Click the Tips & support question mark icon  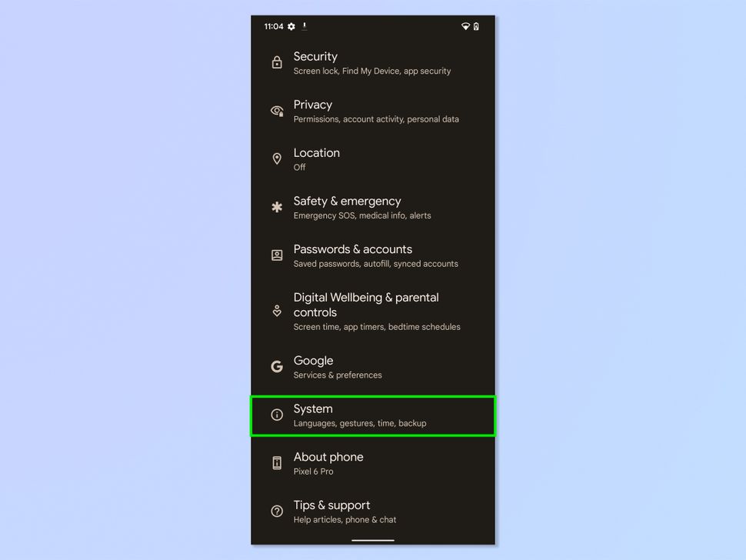click(277, 511)
